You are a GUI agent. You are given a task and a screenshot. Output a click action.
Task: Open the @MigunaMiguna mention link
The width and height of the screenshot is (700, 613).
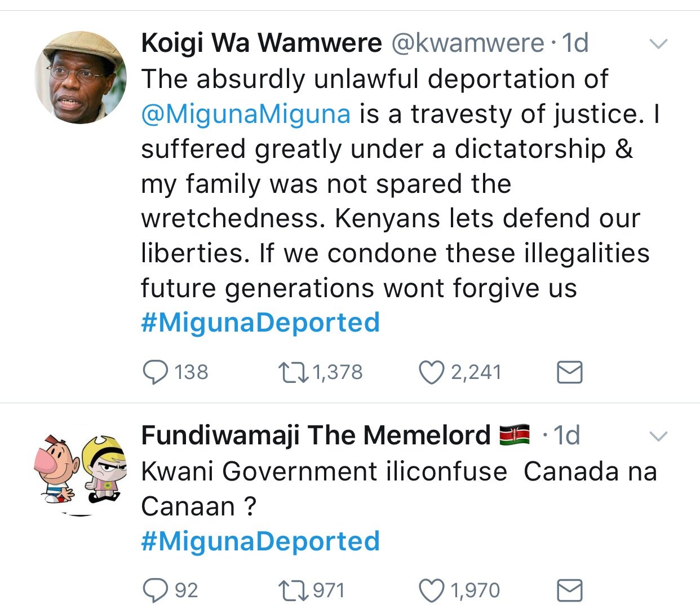[x=246, y=114]
